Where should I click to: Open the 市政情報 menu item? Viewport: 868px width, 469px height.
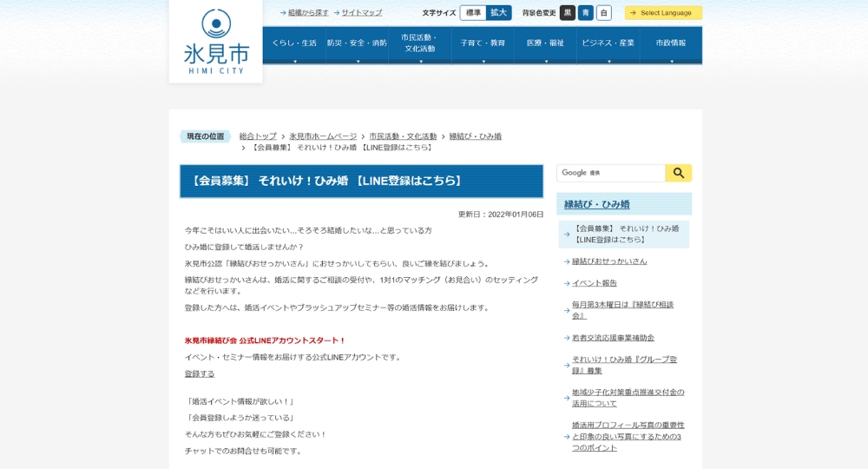point(671,43)
